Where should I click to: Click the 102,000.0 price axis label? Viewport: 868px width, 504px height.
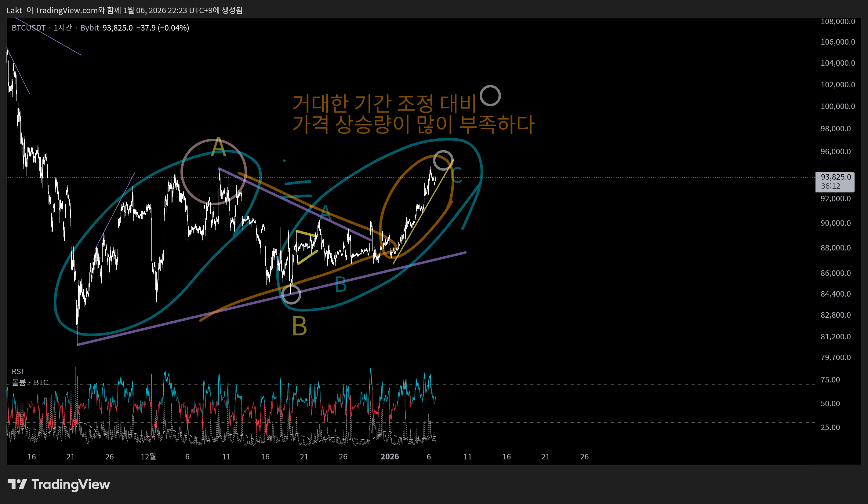point(838,85)
